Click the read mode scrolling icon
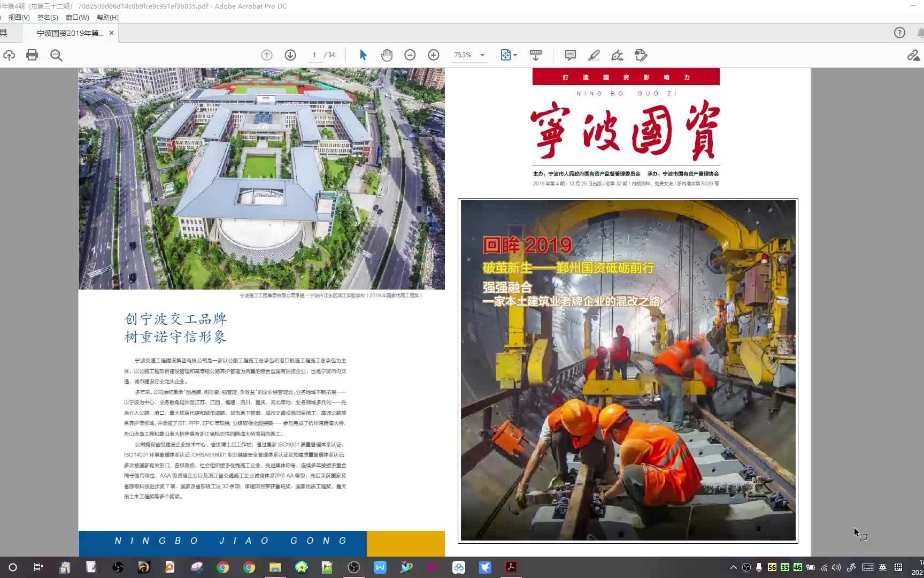The height and width of the screenshot is (578, 924). (x=535, y=55)
